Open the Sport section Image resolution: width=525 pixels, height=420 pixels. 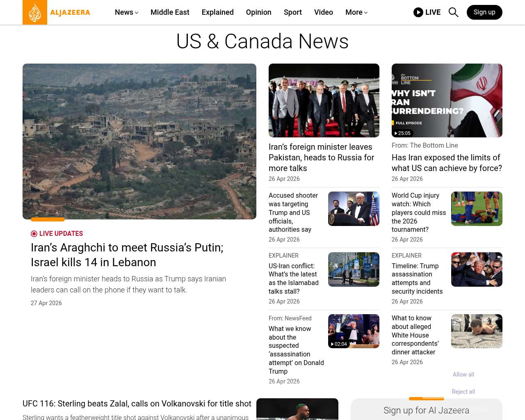(292, 12)
